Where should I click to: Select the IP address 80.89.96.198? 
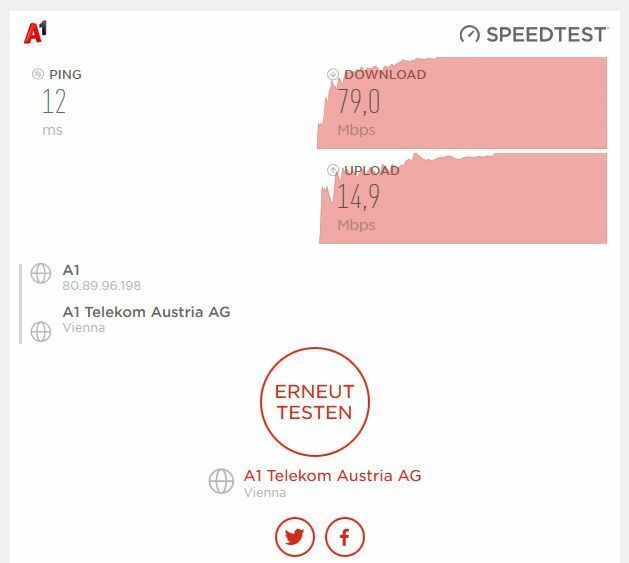pos(102,286)
